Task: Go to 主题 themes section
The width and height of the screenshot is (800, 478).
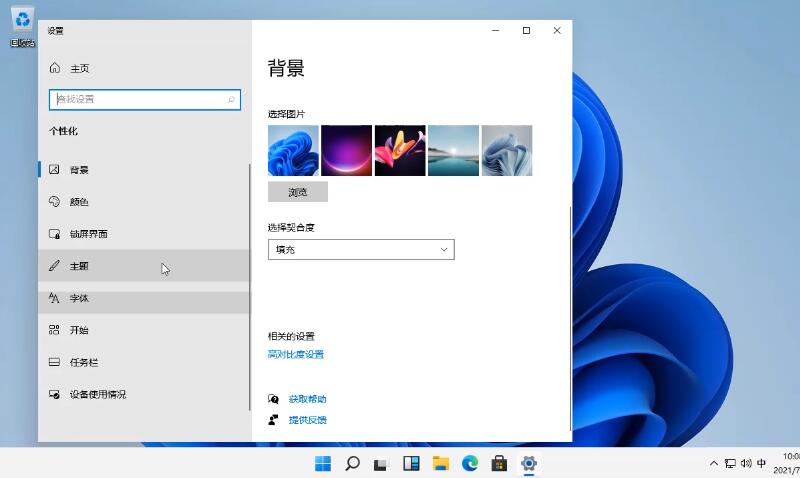Action: click(x=79, y=266)
